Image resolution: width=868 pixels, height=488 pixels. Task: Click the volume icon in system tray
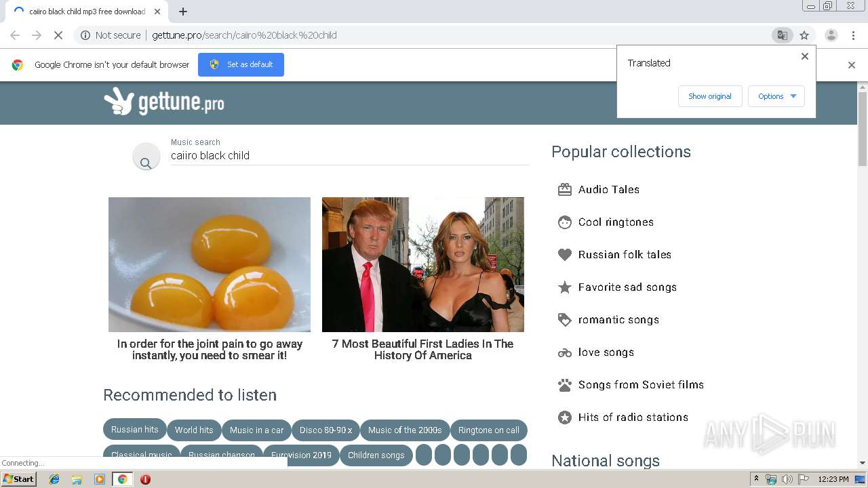787,479
